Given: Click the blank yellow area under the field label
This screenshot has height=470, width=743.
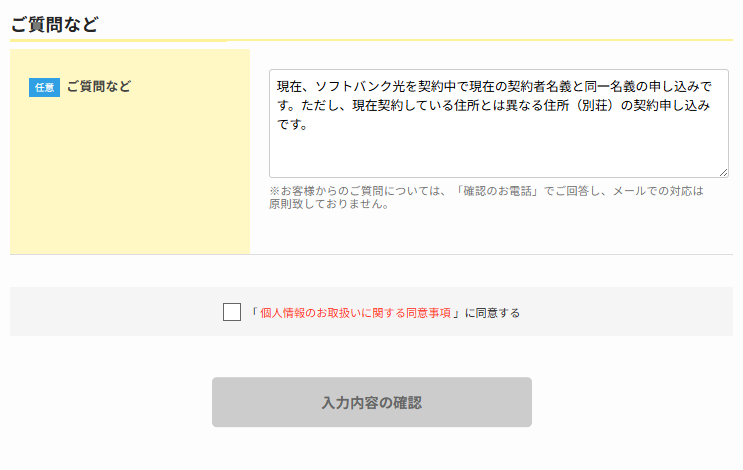Looking at the screenshot, I should point(130,180).
